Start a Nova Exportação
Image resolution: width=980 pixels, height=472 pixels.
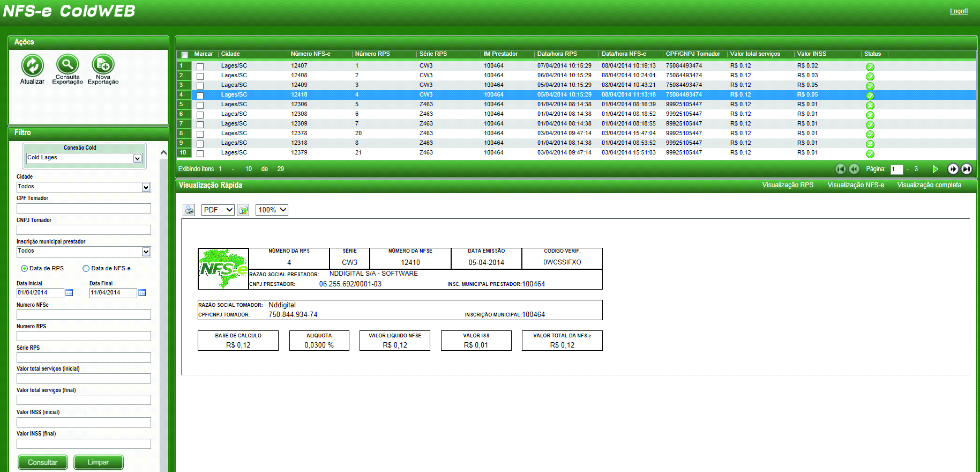coord(103,65)
